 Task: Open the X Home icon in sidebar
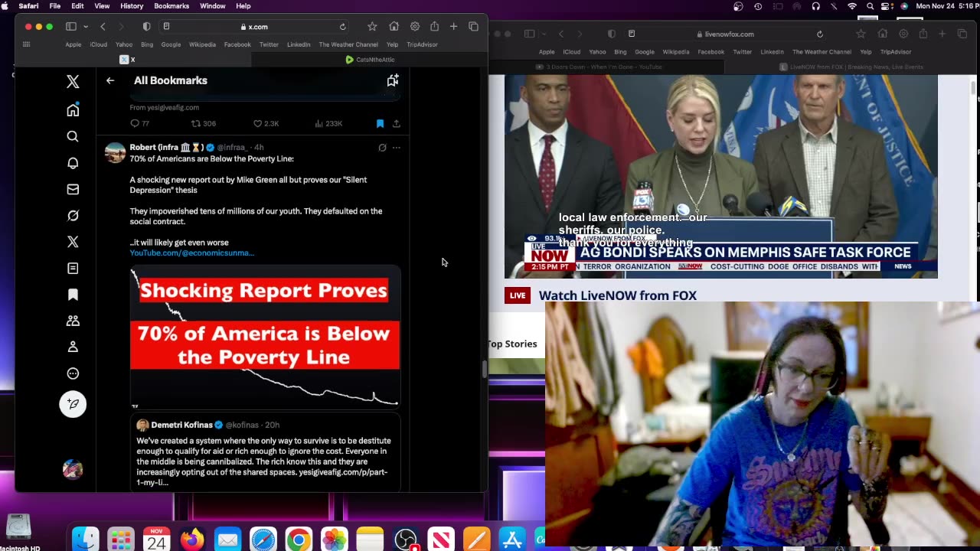(73, 110)
